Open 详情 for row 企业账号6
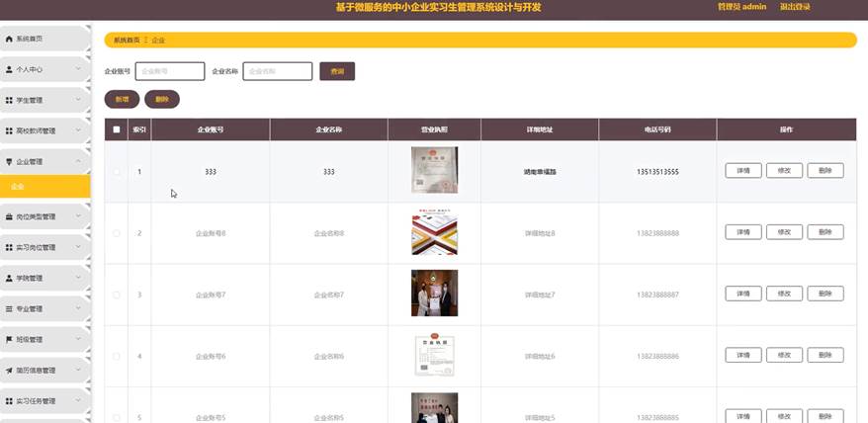Image resolution: width=868 pixels, height=423 pixels. (743, 355)
